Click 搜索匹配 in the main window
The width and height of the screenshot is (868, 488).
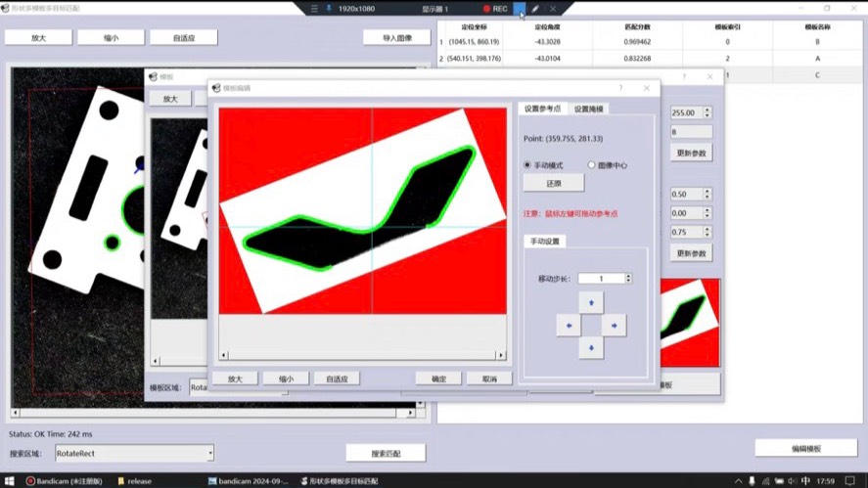[x=386, y=453]
